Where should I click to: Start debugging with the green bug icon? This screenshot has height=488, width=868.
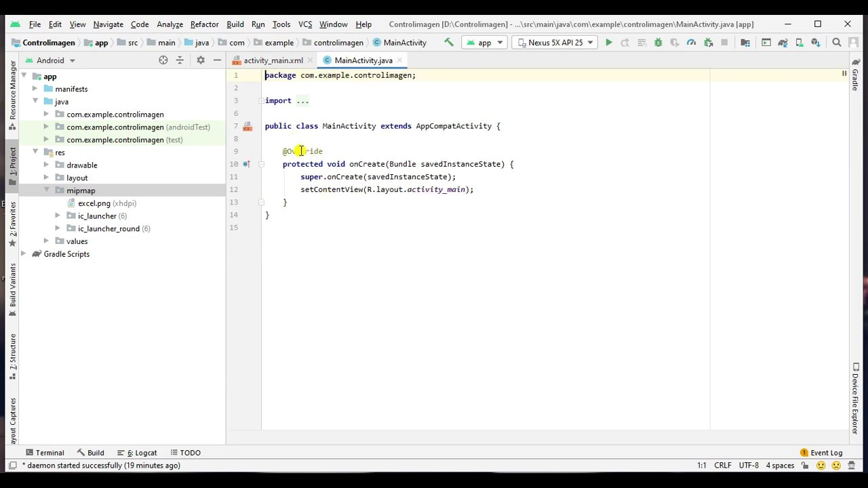658,42
